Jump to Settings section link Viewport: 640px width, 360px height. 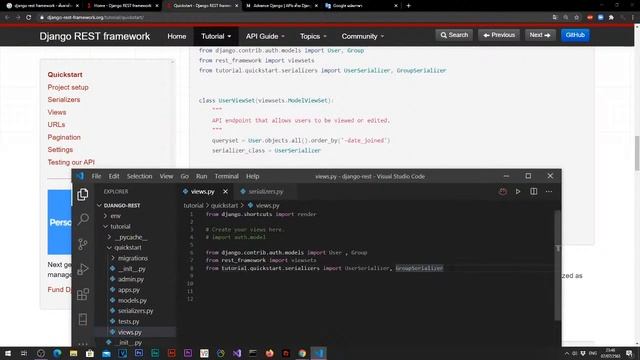point(60,150)
